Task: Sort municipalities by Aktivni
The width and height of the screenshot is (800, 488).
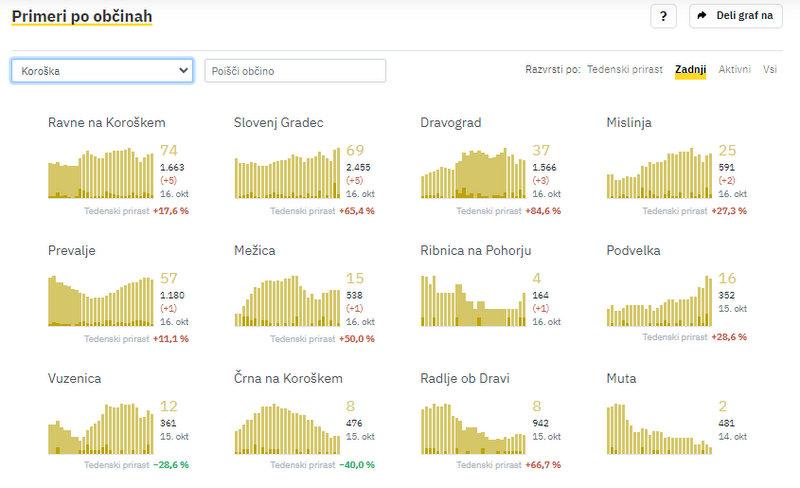Action: click(x=734, y=70)
